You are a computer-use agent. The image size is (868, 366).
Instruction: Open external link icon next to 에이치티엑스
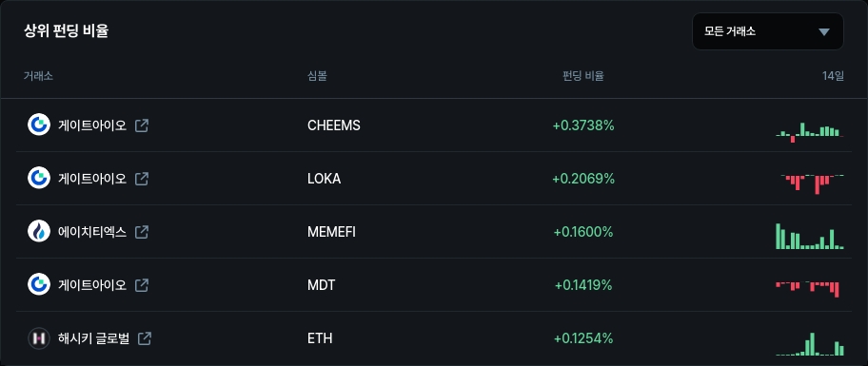(x=142, y=232)
